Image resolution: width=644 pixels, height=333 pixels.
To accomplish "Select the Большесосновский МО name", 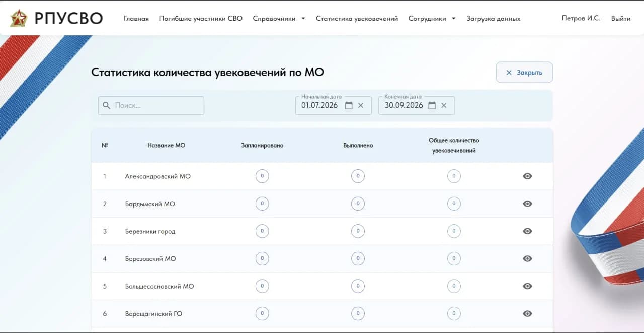I will point(159,286).
